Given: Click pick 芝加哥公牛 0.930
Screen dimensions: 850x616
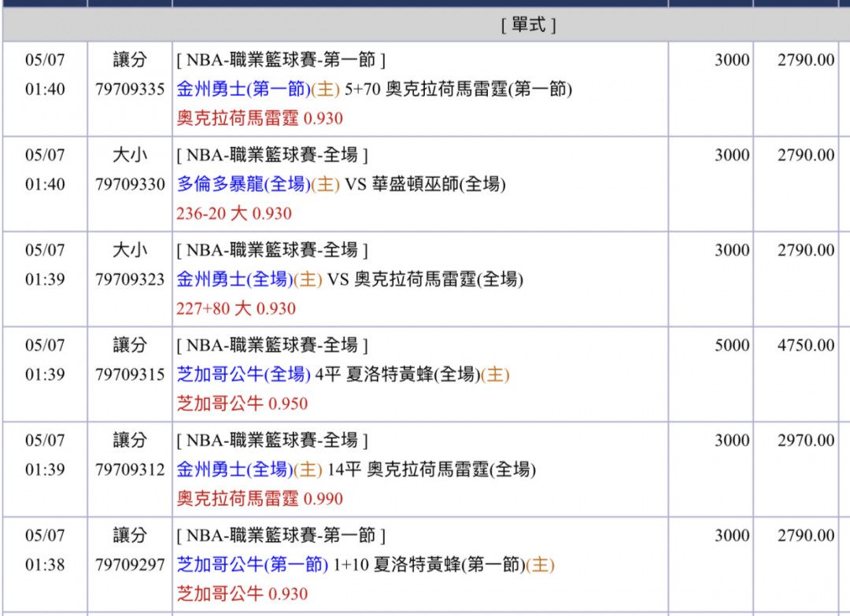Looking at the screenshot, I should coord(242,594).
